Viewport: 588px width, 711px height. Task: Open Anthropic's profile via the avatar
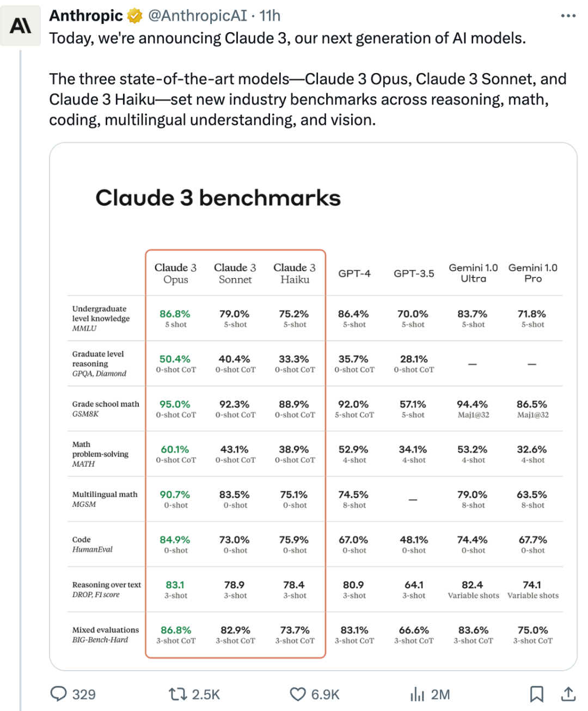[20, 25]
